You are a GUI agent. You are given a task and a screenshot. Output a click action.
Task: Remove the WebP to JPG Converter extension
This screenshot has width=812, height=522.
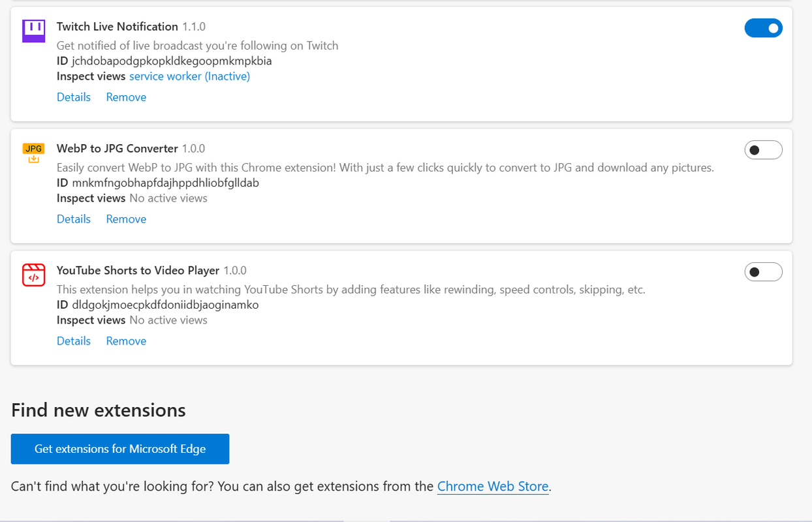(x=126, y=219)
